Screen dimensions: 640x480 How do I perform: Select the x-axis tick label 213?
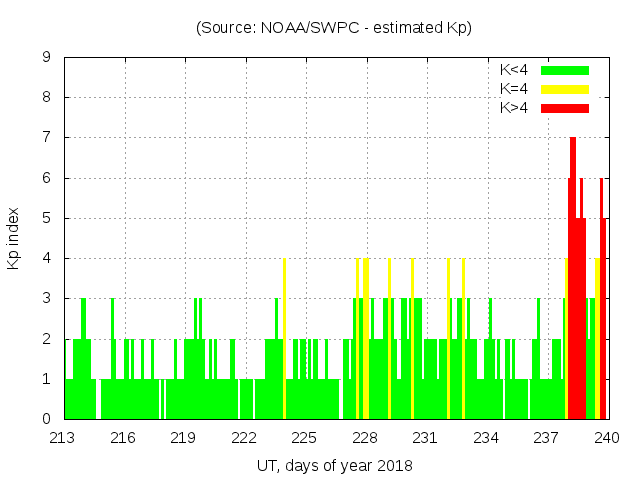(x=64, y=438)
